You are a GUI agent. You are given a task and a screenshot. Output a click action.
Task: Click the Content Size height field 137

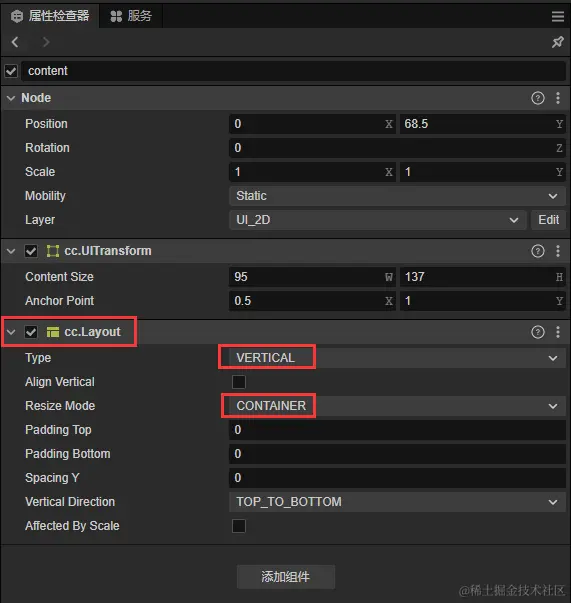483,277
